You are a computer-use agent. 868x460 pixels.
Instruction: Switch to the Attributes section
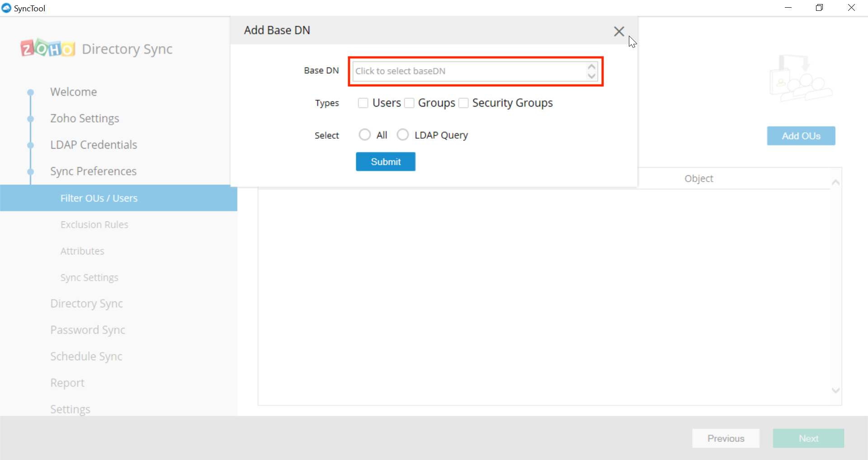click(x=82, y=251)
